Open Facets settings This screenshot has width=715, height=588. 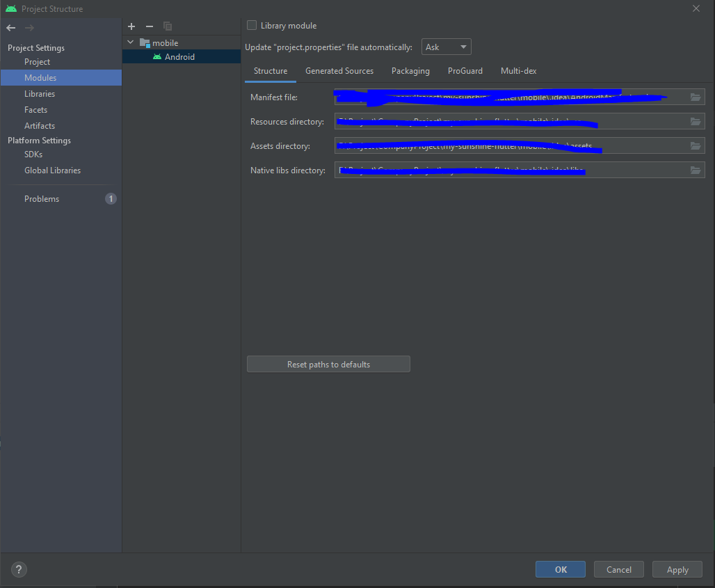coord(35,109)
